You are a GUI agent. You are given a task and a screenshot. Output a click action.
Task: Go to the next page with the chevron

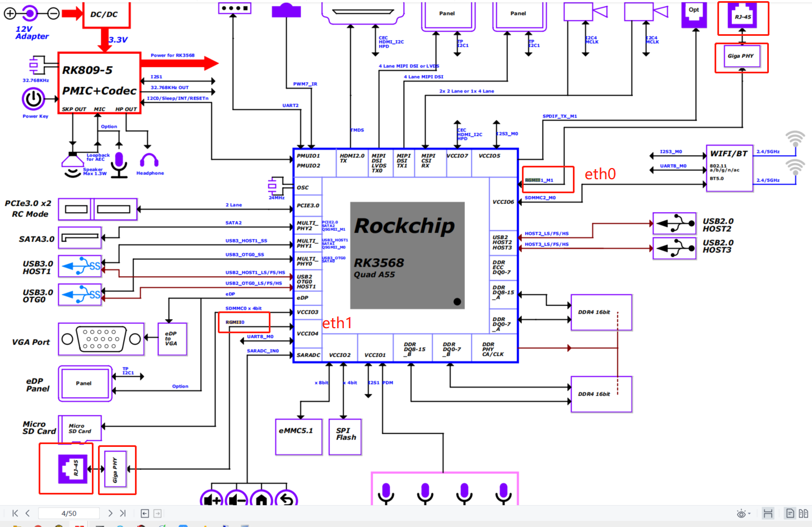point(110,512)
